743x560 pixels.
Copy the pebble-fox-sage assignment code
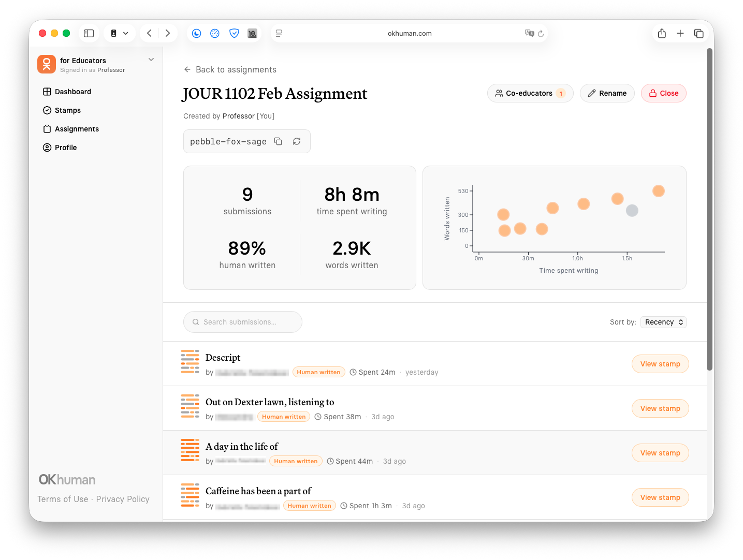coord(278,141)
